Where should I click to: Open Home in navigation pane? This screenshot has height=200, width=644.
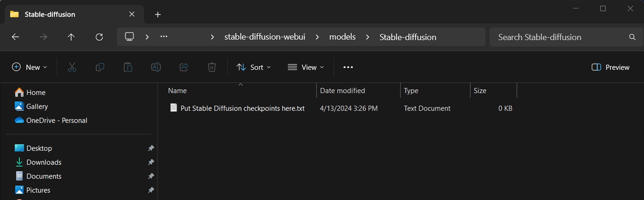tap(30, 92)
